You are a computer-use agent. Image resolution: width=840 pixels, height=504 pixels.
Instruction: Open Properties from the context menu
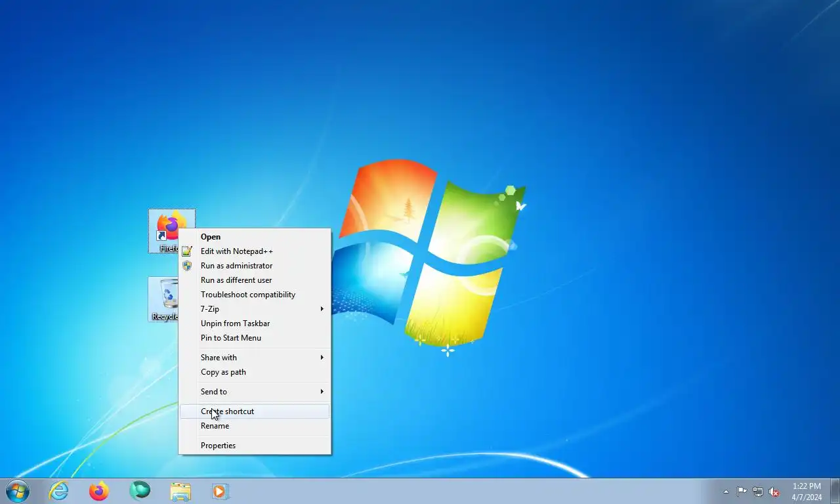(255, 446)
